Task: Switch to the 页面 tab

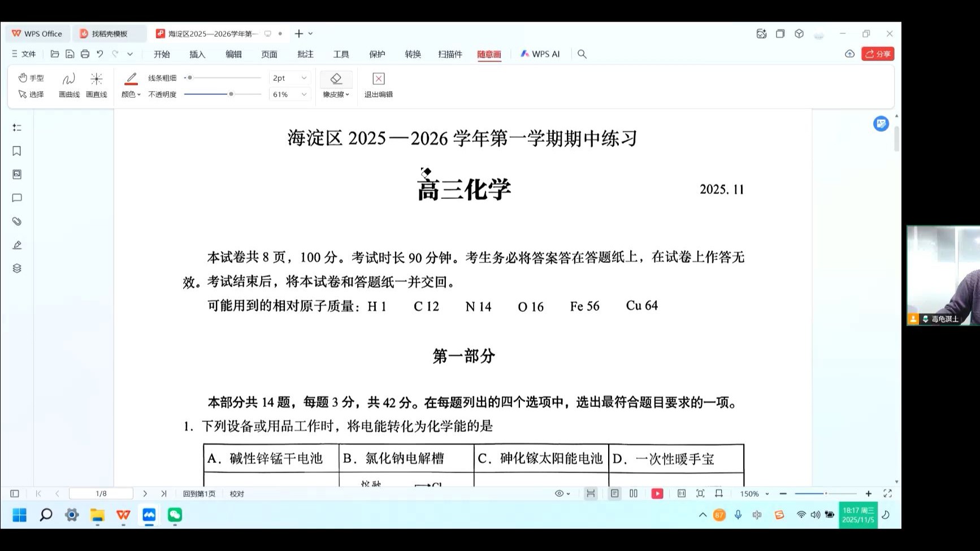Action: coord(269,54)
